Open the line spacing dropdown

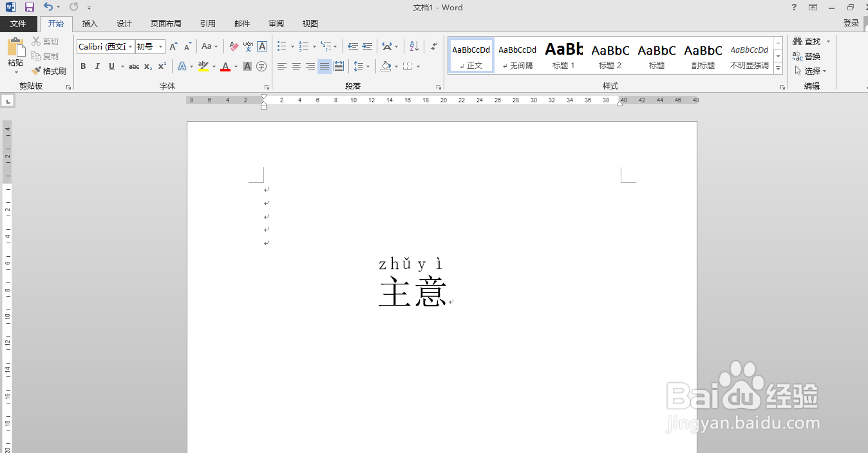point(361,66)
